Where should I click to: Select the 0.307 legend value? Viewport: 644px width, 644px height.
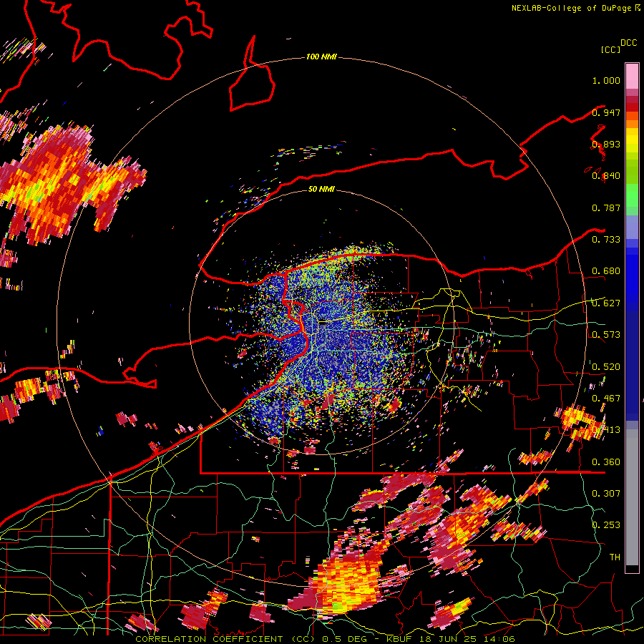606,493
